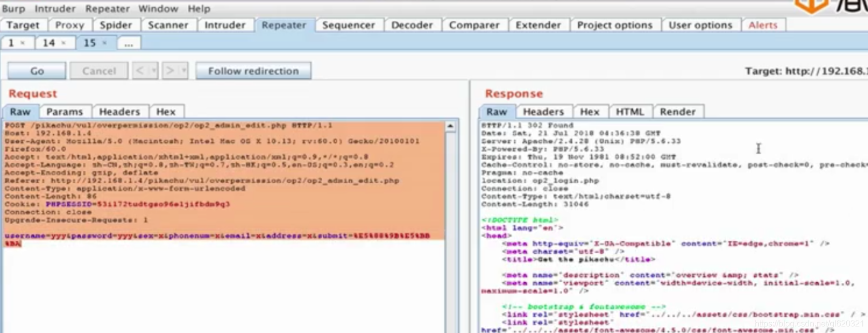
Task: Select the Response HTML tab
Action: point(630,112)
